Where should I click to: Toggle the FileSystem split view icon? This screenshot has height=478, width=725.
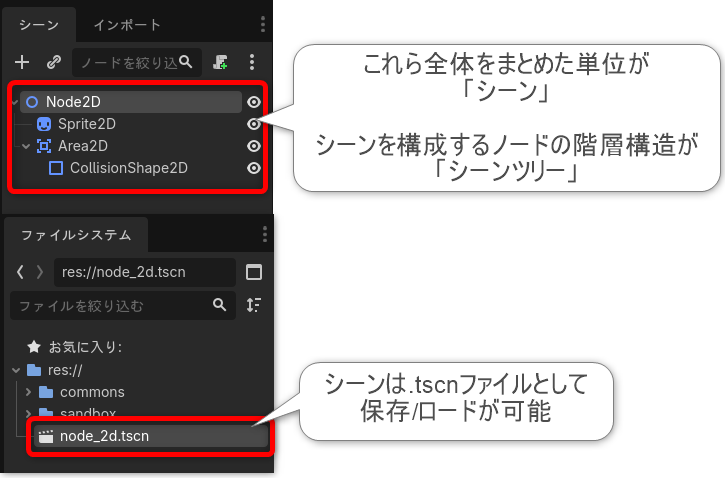point(254,272)
